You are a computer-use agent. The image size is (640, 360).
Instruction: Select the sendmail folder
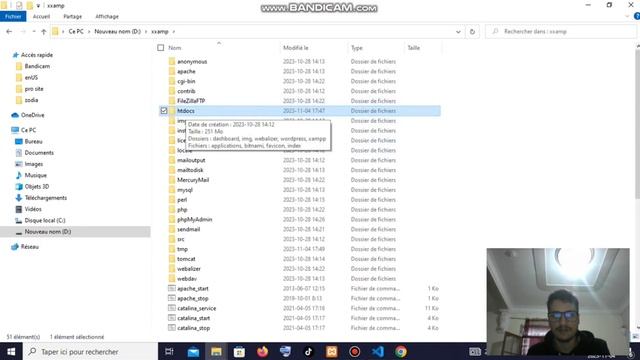click(x=189, y=229)
